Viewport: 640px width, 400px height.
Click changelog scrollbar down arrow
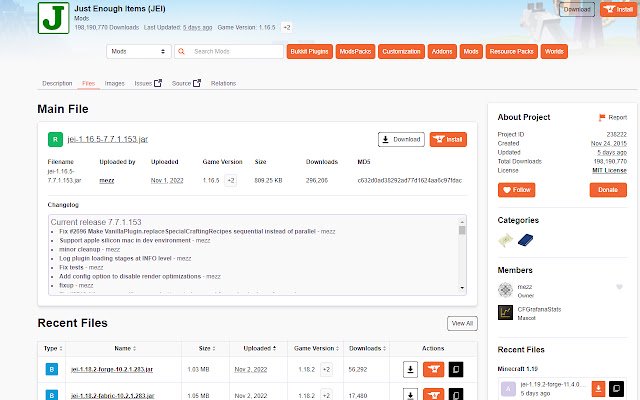point(462,288)
